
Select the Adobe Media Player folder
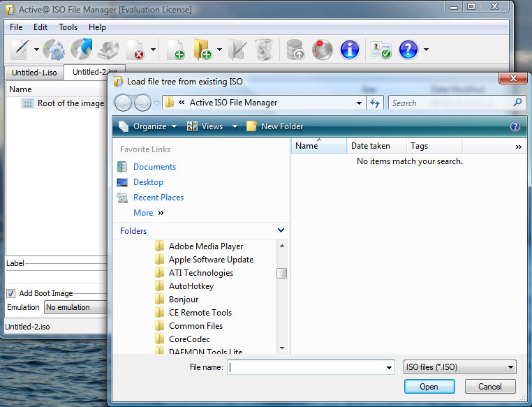tap(199, 246)
